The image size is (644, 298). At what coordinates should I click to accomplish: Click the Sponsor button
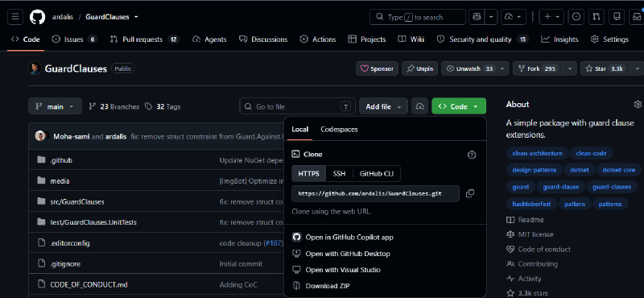(377, 68)
